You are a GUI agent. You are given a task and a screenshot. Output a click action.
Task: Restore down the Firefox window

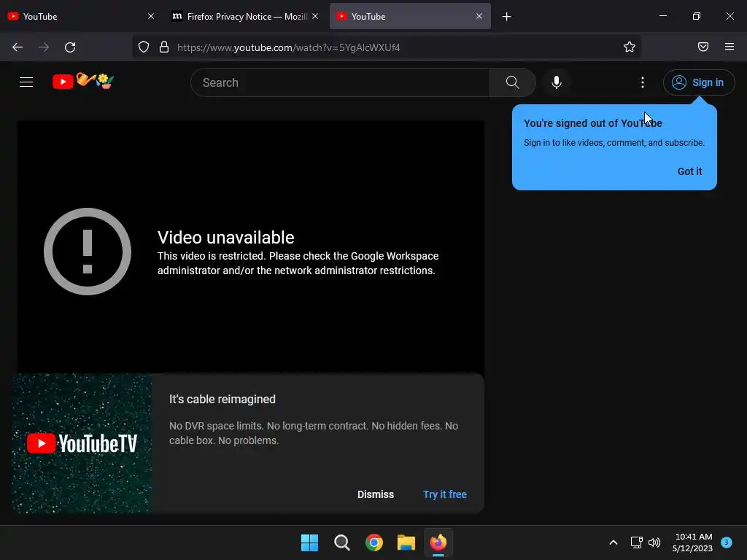tap(696, 16)
